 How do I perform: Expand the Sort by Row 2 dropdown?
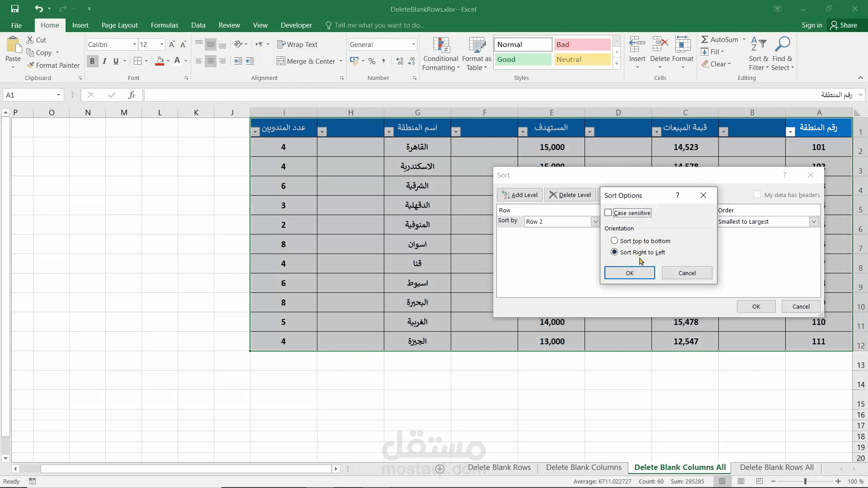tap(595, 222)
